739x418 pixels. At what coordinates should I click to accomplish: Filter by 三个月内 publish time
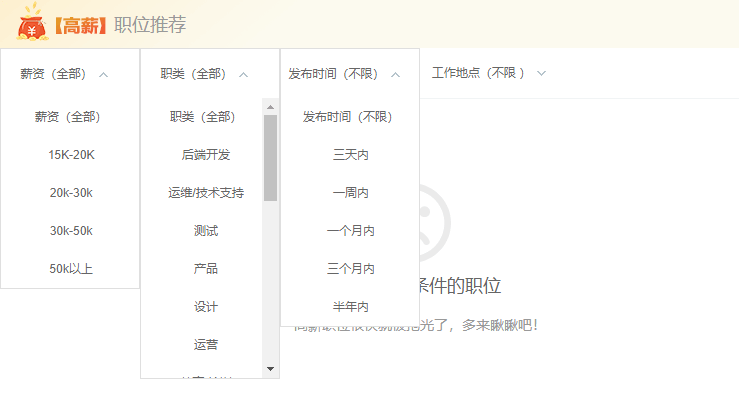[x=350, y=269]
